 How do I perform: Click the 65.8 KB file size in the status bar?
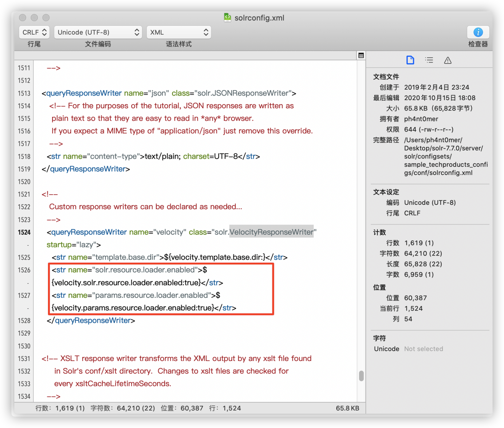(x=347, y=408)
